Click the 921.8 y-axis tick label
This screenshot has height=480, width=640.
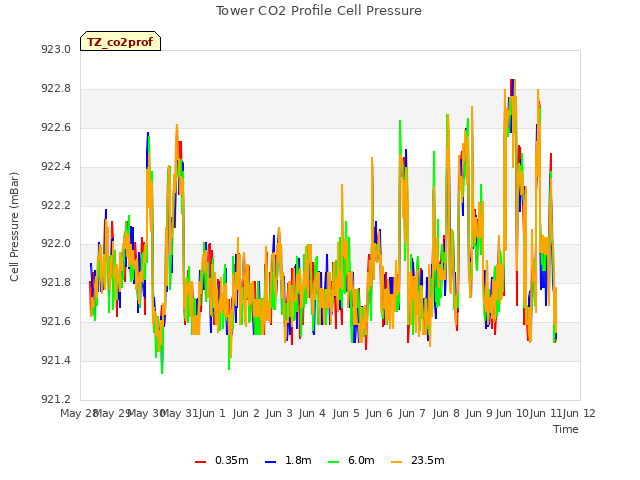[56, 282]
